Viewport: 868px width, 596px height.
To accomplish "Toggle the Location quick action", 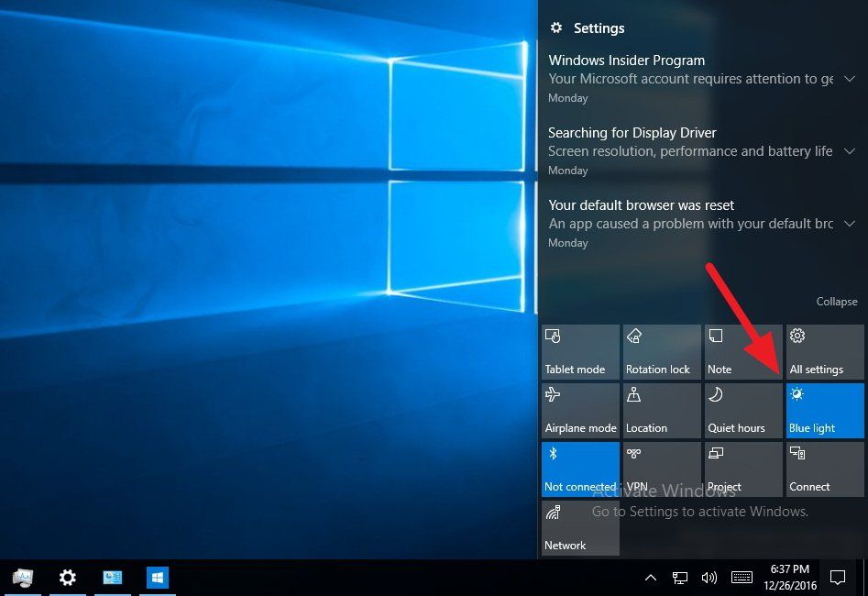I will click(x=662, y=411).
